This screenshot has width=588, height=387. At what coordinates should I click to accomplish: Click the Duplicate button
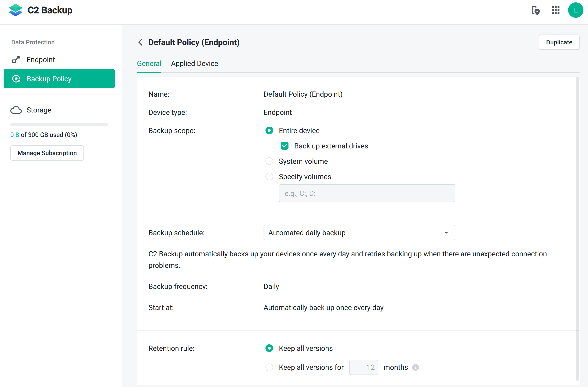pos(559,42)
